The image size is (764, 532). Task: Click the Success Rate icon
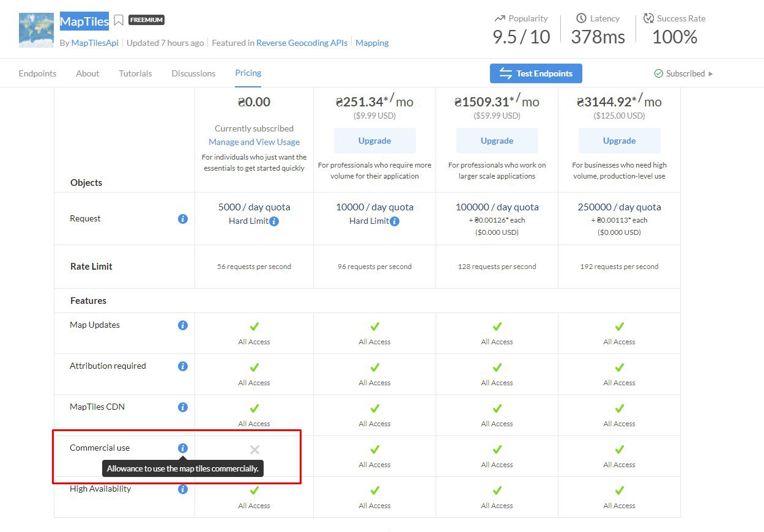[648, 18]
